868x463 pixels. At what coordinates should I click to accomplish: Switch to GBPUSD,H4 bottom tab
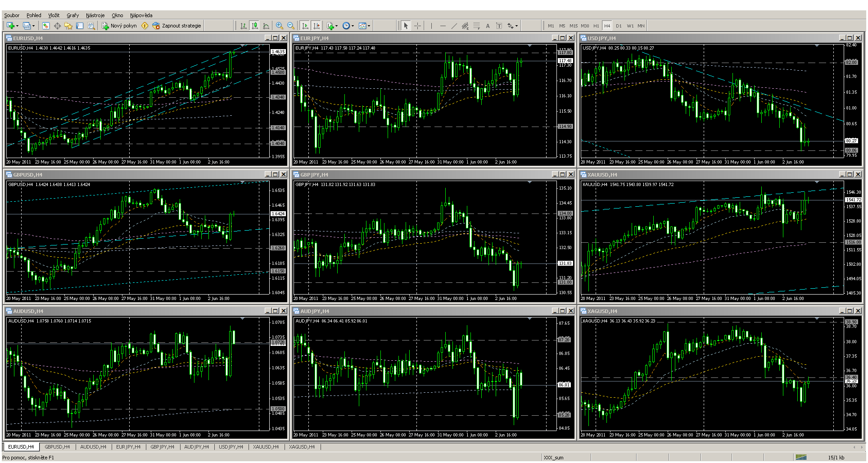[57, 447]
